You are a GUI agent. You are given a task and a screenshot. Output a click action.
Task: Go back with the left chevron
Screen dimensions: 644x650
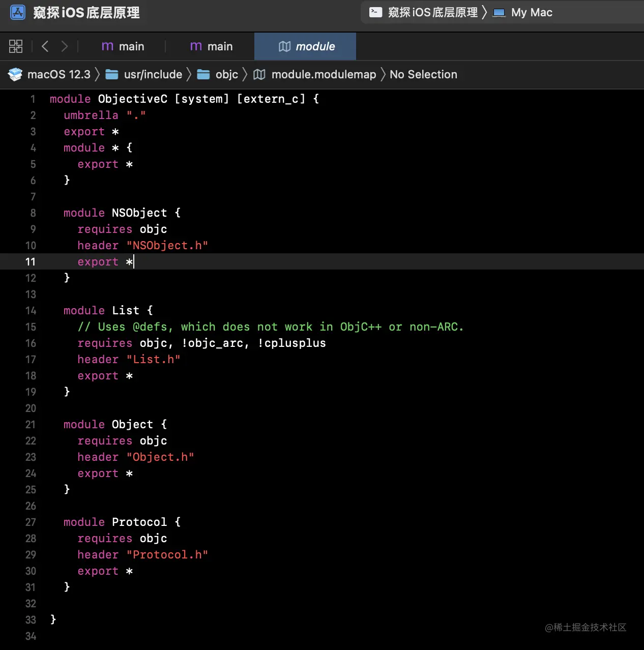click(x=45, y=46)
